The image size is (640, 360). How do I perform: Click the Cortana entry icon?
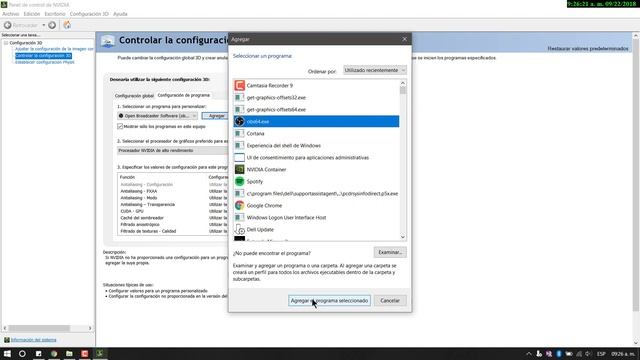tap(240, 133)
